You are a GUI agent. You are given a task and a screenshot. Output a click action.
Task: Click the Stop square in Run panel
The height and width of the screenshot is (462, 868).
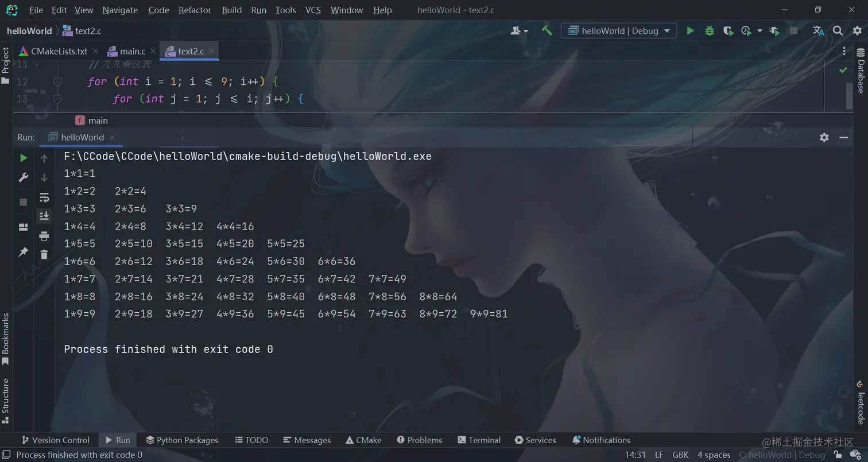[x=24, y=202]
